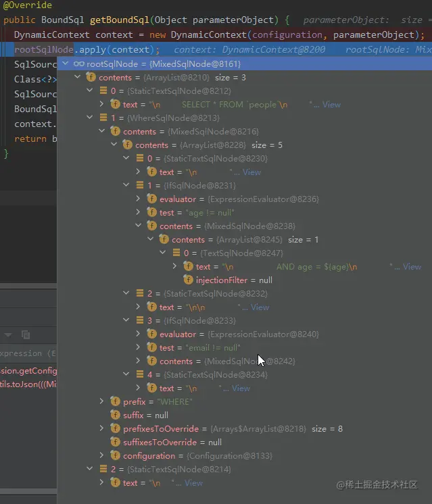Click field icon of contents MixedSqlNode@8216
The width and height of the screenshot is (432, 504).
115,131
